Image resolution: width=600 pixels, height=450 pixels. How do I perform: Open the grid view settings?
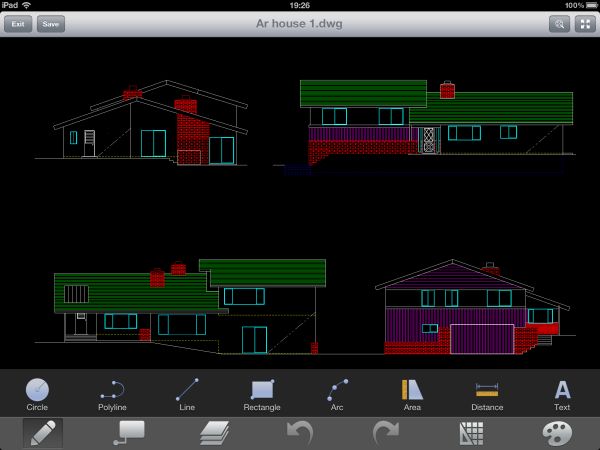click(471, 433)
